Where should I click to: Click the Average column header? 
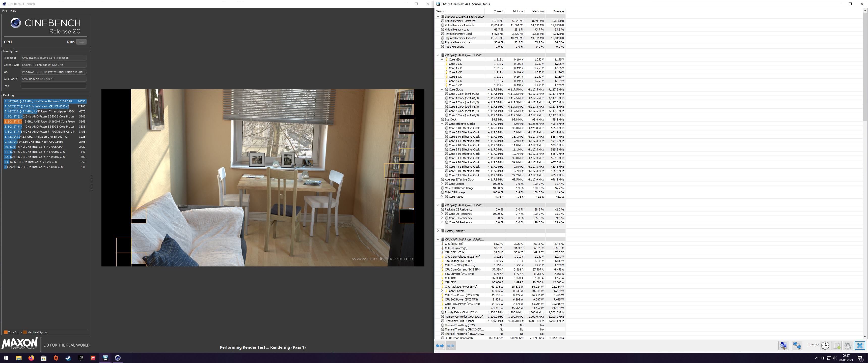click(x=555, y=11)
